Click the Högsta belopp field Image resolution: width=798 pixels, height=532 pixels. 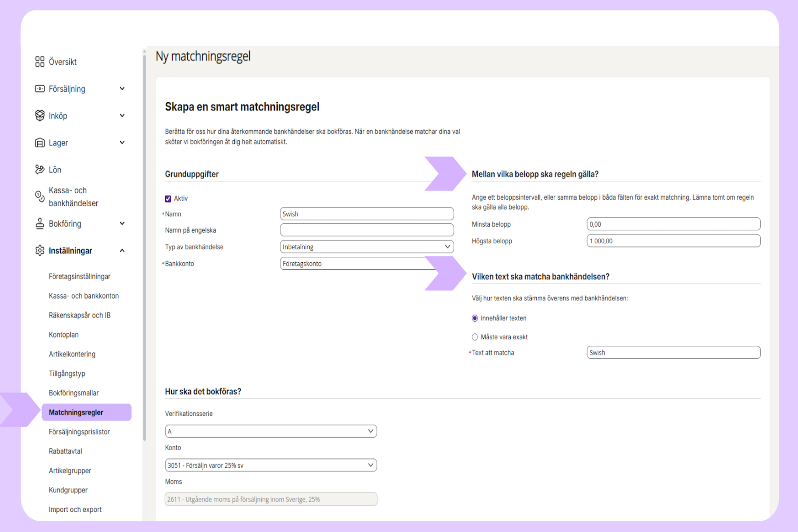pos(674,241)
